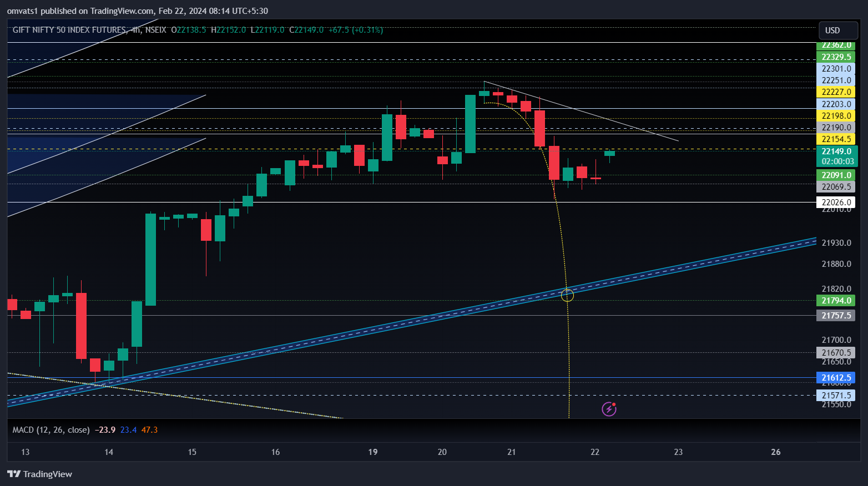Viewport: 868px width, 486px height.
Task: Select the gray 21757.5 price label
Action: (x=836, y=316)
